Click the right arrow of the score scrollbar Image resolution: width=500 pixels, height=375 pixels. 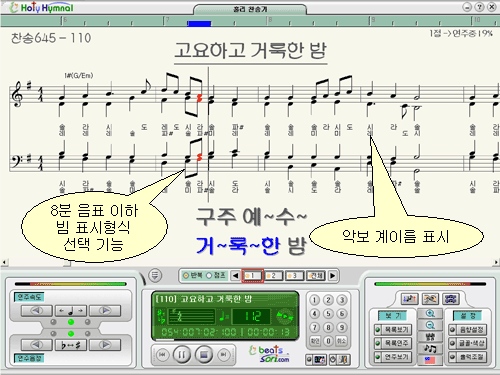click(x=496, y=263)
